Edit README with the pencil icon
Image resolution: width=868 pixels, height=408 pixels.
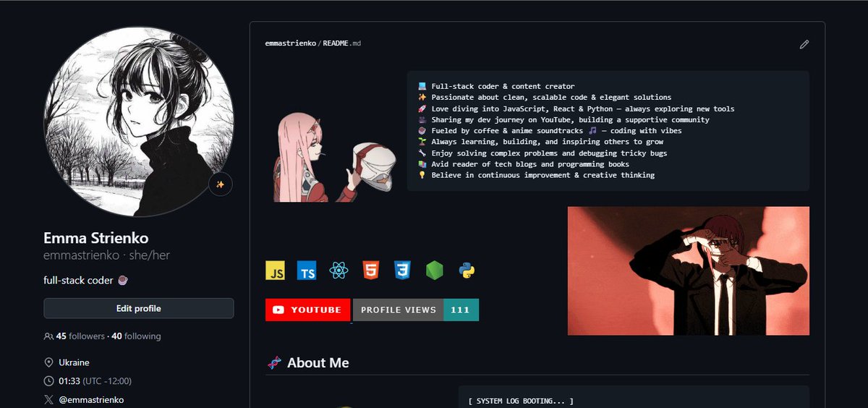[804, 44]
